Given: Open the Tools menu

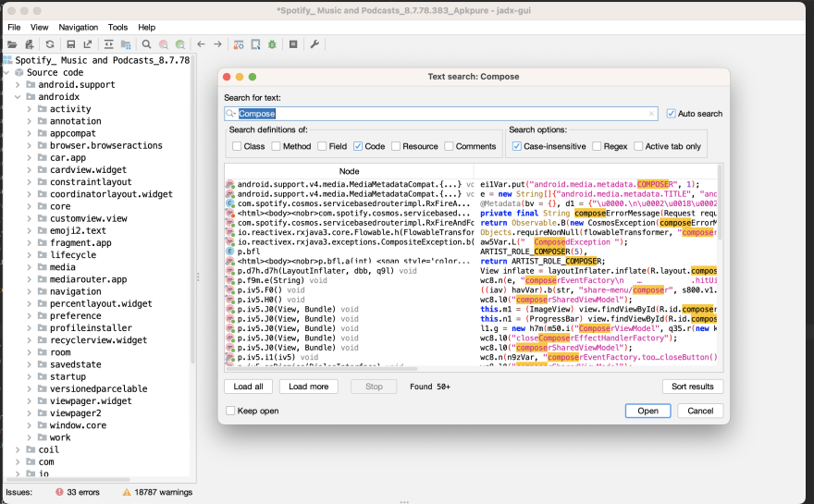Looking at the screenshot, I should tap(117, 28).
